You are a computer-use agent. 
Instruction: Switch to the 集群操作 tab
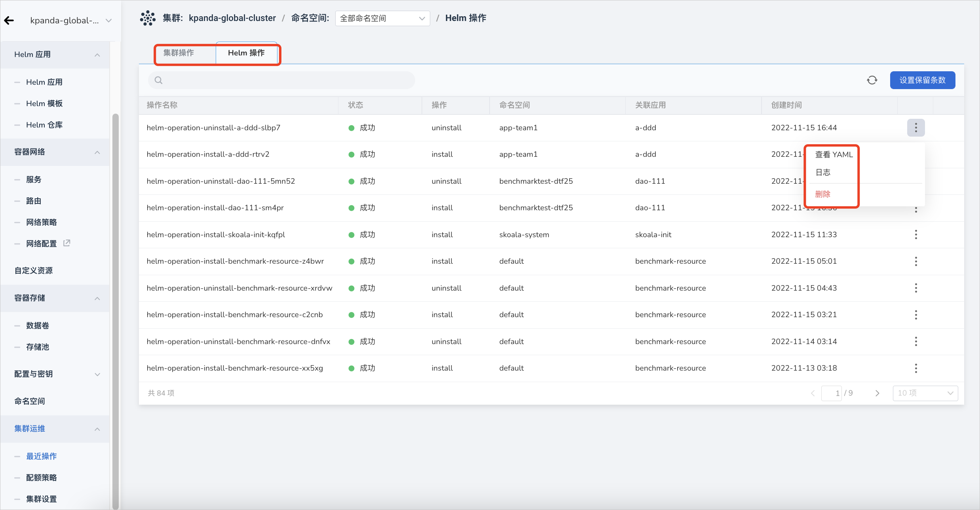pos(179,53)
